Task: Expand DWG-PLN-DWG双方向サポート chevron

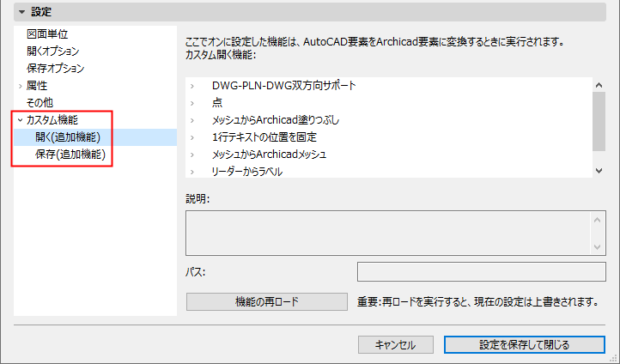Action: point(192,86)
